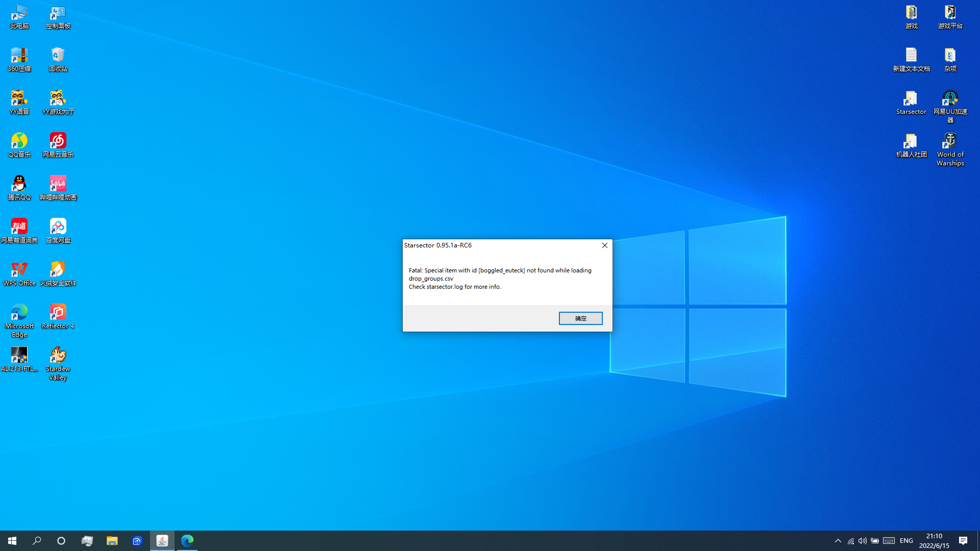Click the taskbar search icon
The height and width of the screenshot is (551, 980).
[37, 541]
